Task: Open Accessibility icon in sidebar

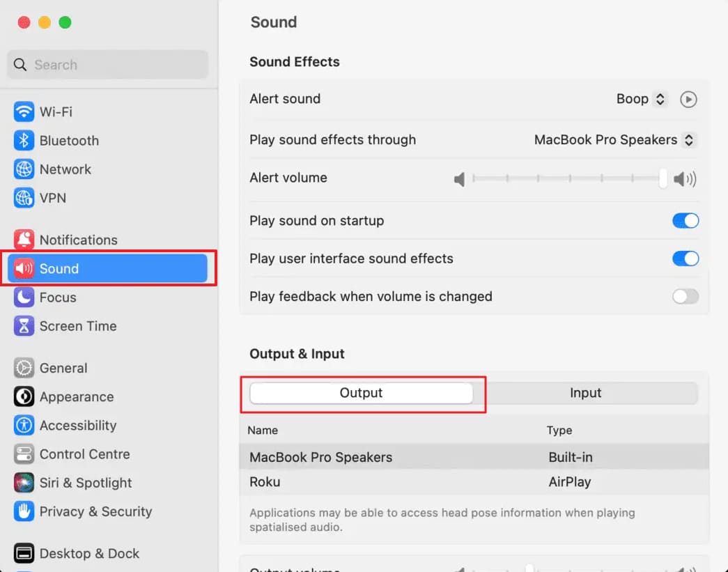Action: pos(24,425)
